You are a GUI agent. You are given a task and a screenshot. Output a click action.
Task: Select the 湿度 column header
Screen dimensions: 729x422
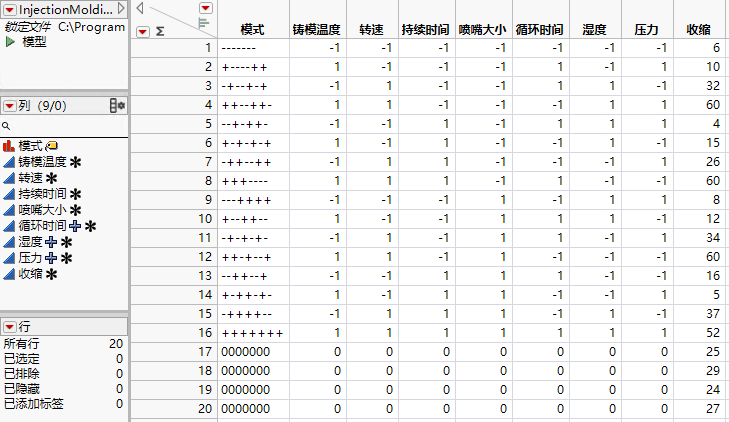click(x=595, y=30)
